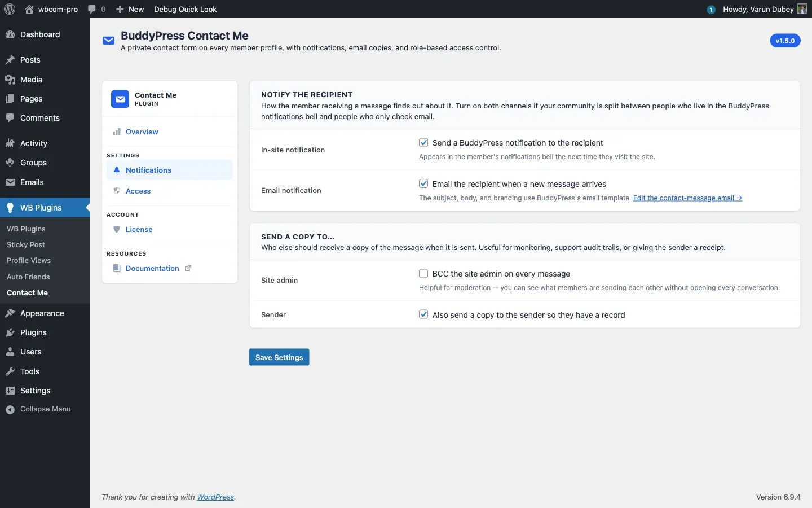Image resolution: width=812 pixels, height=508 pixels.
Task: Open the WordPress logo menu
Action: coord(10,9)
